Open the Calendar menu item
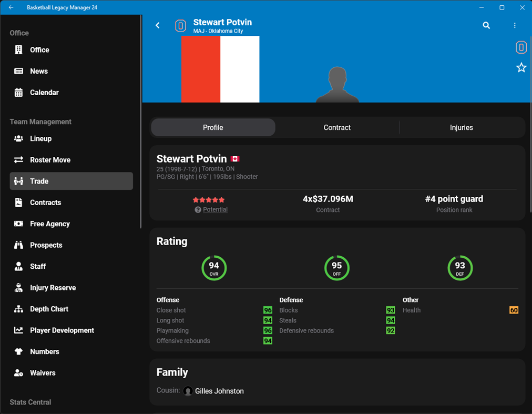532x414 pixels. (71, 93)
